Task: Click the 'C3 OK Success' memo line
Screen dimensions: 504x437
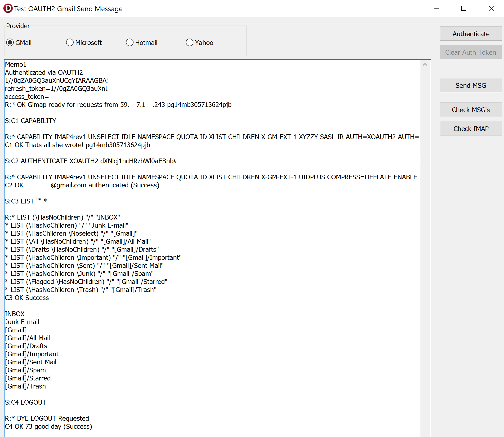Action: point(27,298)
